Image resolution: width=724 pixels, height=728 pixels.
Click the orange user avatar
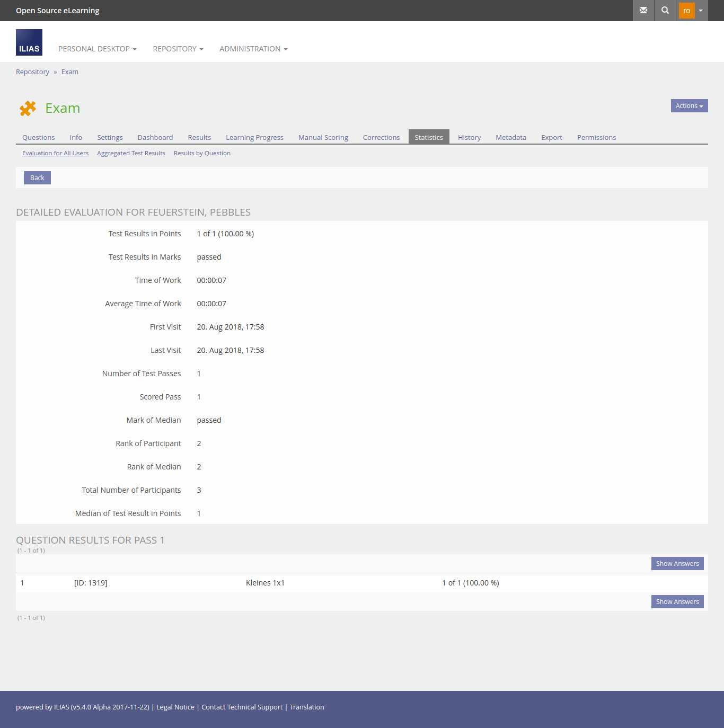coord(686,11)
